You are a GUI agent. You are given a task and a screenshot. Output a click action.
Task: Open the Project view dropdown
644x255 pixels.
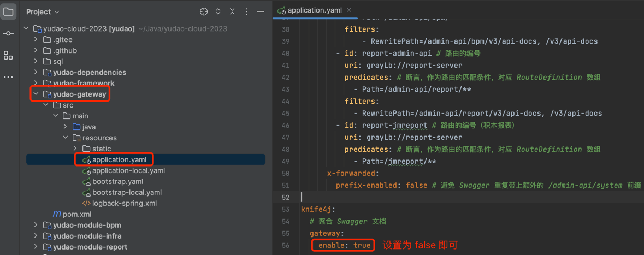point(43,11)
